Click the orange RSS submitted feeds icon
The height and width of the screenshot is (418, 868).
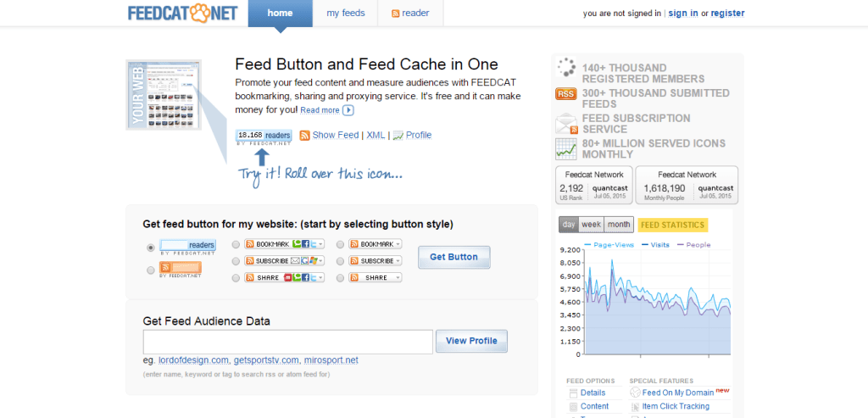(565, 94)
